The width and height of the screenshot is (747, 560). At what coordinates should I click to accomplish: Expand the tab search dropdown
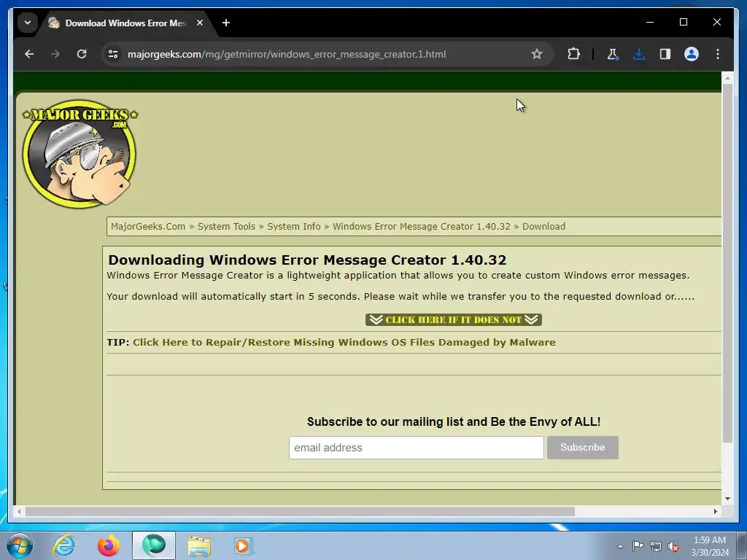(28, 23)
